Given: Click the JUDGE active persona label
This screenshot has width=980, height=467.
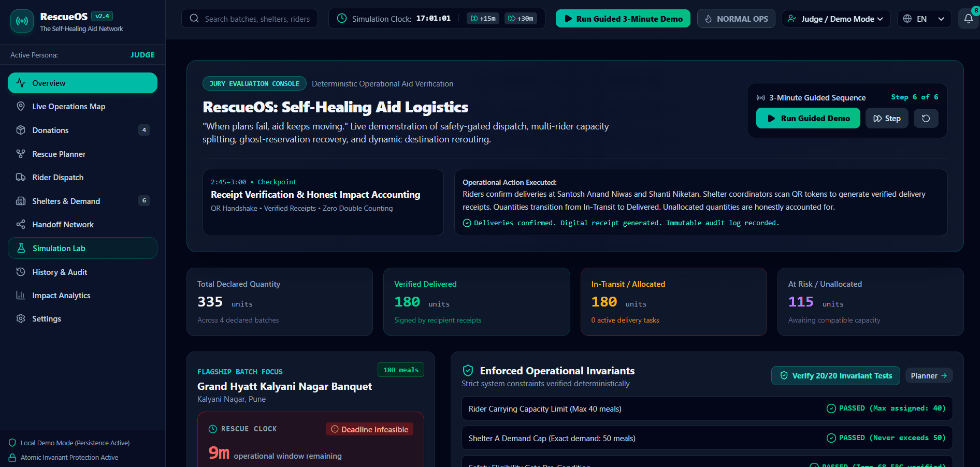Looking at the screenshot, I should click(x=142, y=55).
